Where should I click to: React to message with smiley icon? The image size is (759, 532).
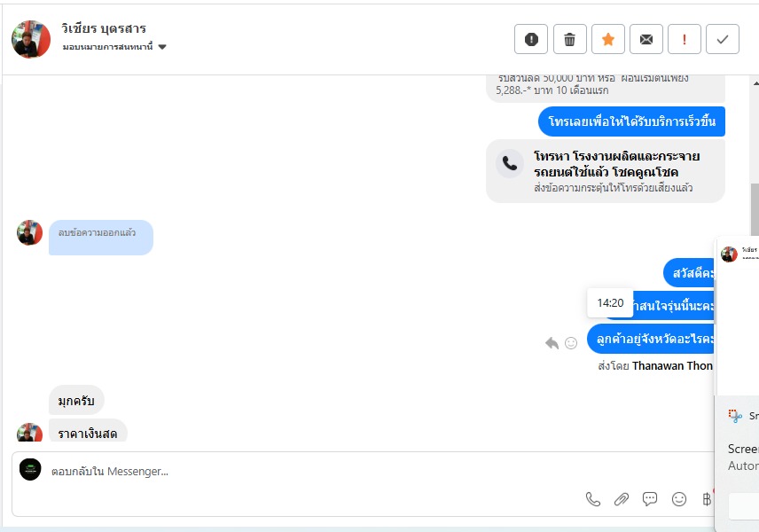point(571,343)
